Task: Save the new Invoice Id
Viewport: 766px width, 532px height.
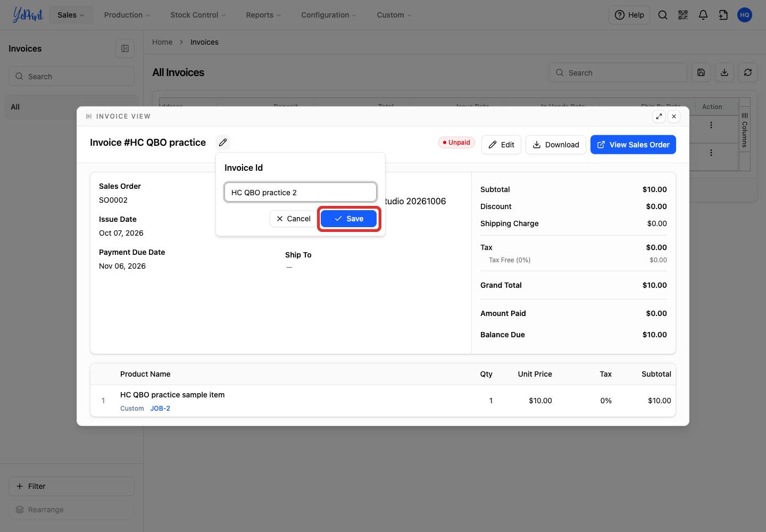Action: coord(348,219)
